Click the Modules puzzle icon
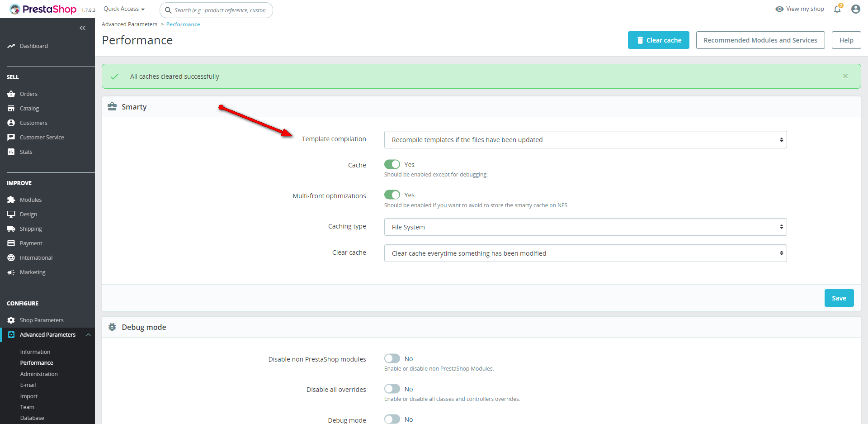 pos(11,200)
